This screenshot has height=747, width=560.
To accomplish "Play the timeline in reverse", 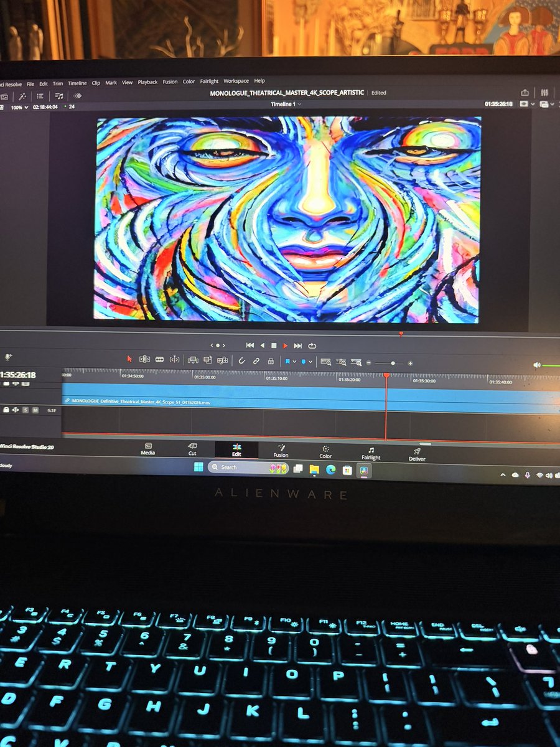I will 262,345.
